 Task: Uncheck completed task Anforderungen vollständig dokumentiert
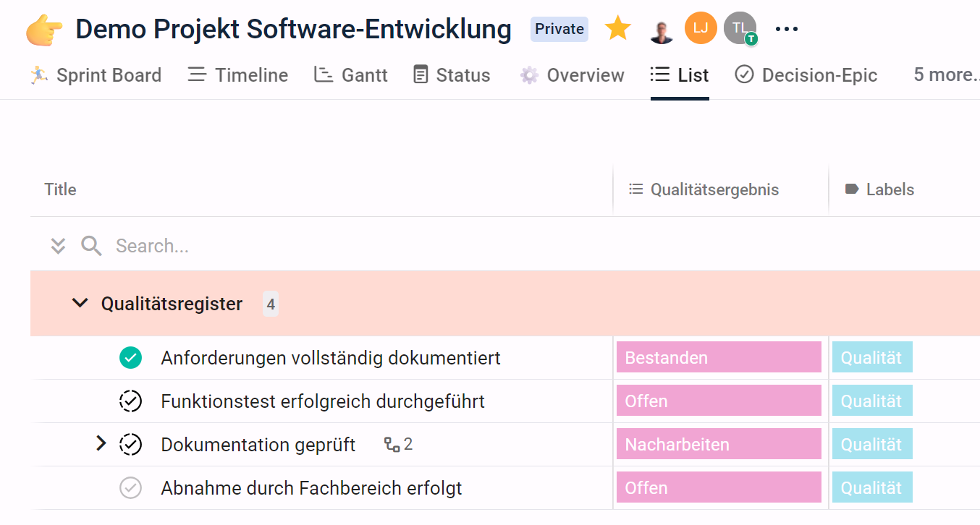(x=130, y=357)
